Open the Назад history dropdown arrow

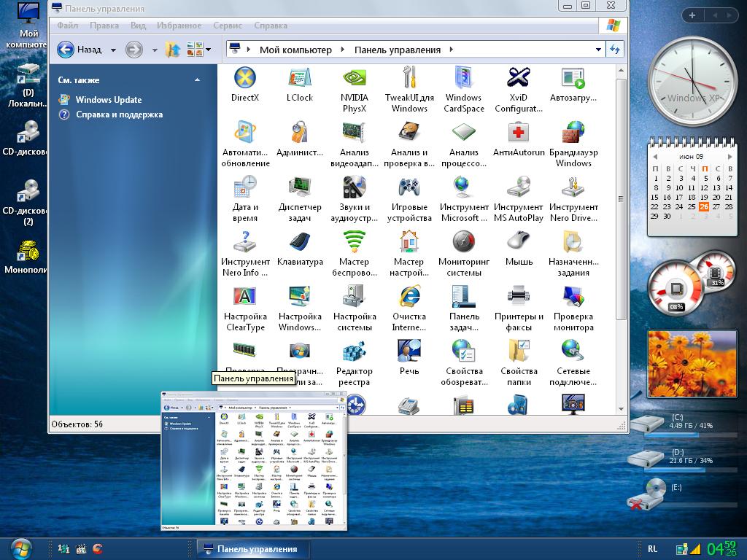(x=113, y=50)
